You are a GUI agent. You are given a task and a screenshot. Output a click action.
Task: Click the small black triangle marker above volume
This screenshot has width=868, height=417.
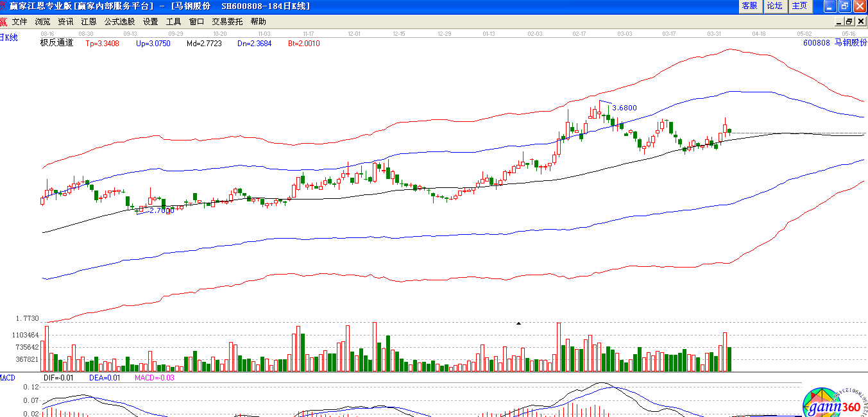[518, 323]
